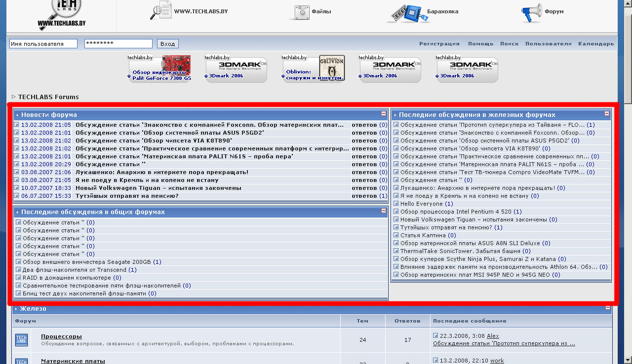Click post icon beside 'Обзор внешнего винчестера Seagate 200GB'
Image resolution: width=632 pixels, height=364 pixels.
(x=18, y=262)
